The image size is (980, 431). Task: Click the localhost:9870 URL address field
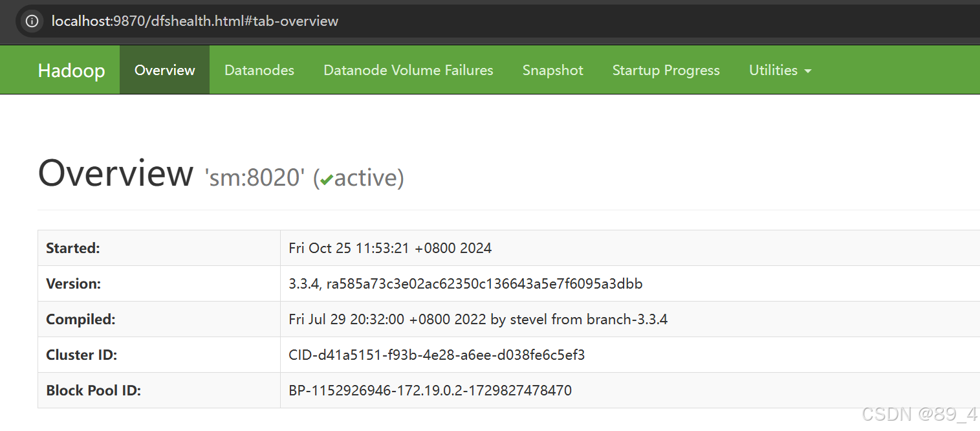tap(195, 21)
